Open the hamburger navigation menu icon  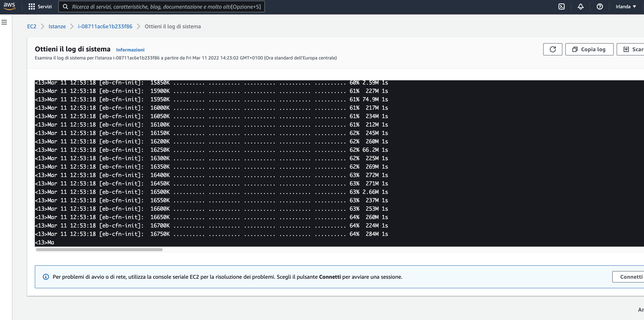tap(4, 22)
